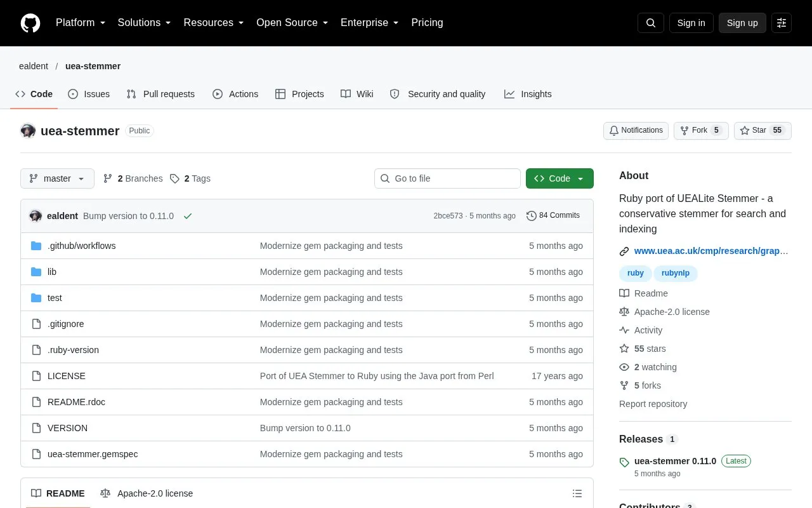Fork the uea-stemmer repository
The width and height of the screenshot is (812, 508).
701,131
